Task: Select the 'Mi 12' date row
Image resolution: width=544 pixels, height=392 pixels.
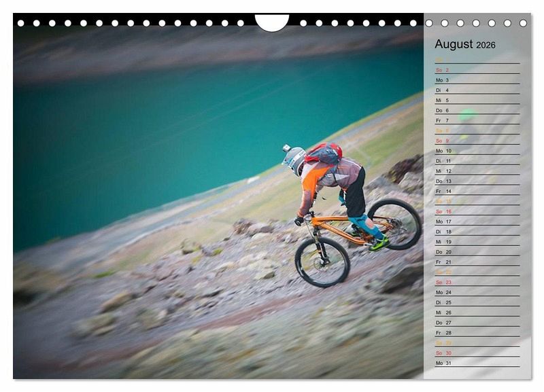Action: (x=477, y=171)
